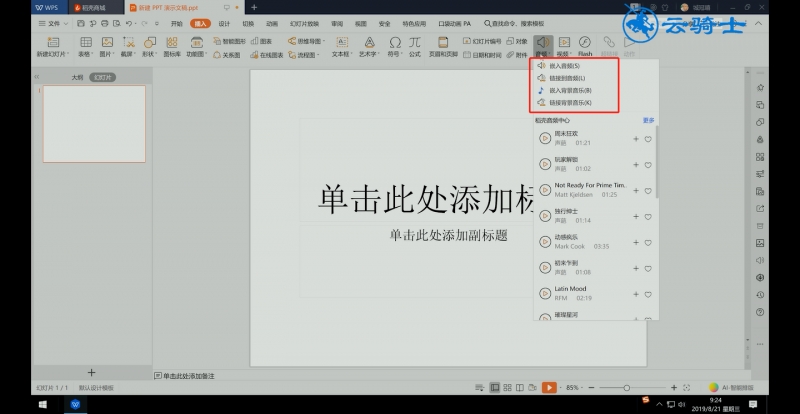This screenshot has height=414, width=800.
Task: Switch to the 切换 Transitions tab
Action: click(248, 23)
